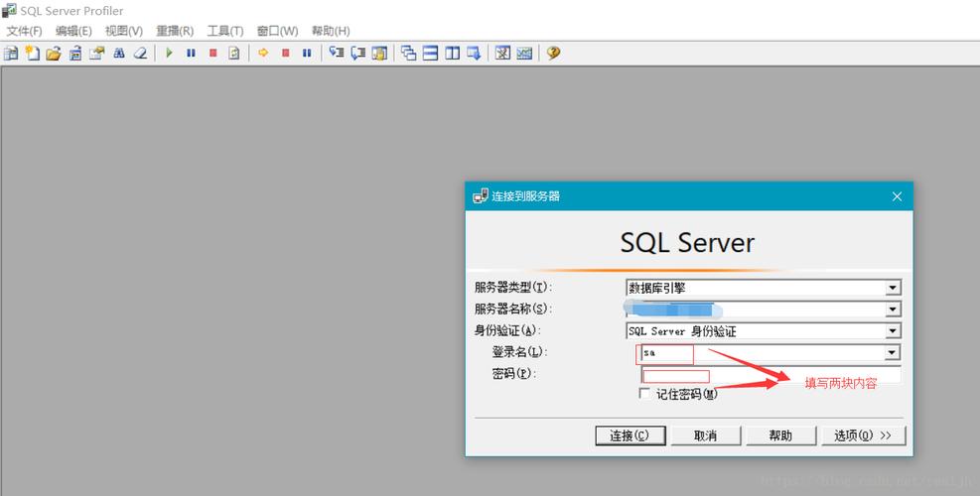
Task: Click the New Template icon with star
Action: [32, 54]
